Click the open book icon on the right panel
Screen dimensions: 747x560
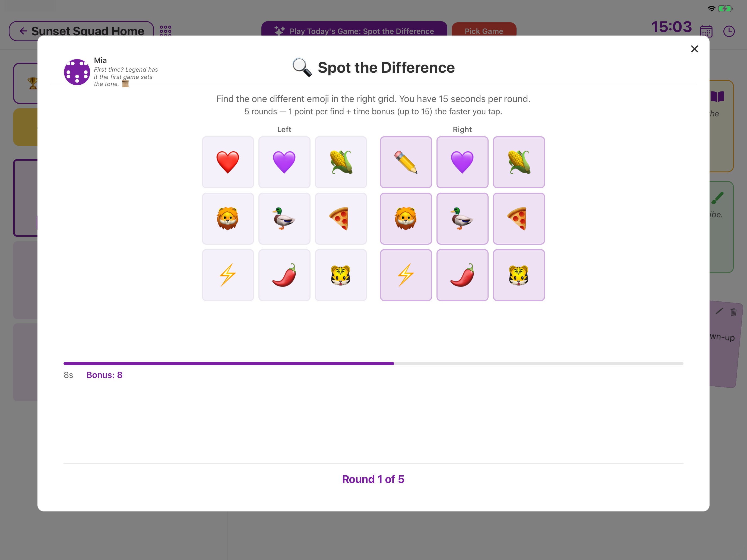718,97
